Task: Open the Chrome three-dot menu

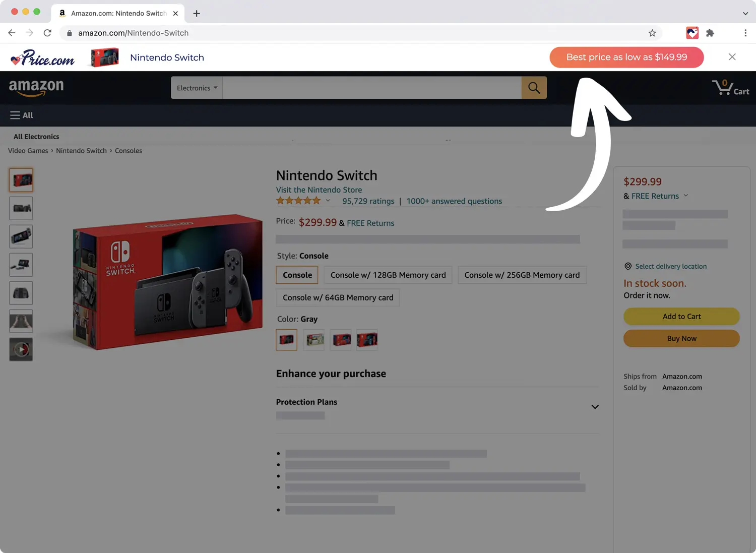Action: 745,33
